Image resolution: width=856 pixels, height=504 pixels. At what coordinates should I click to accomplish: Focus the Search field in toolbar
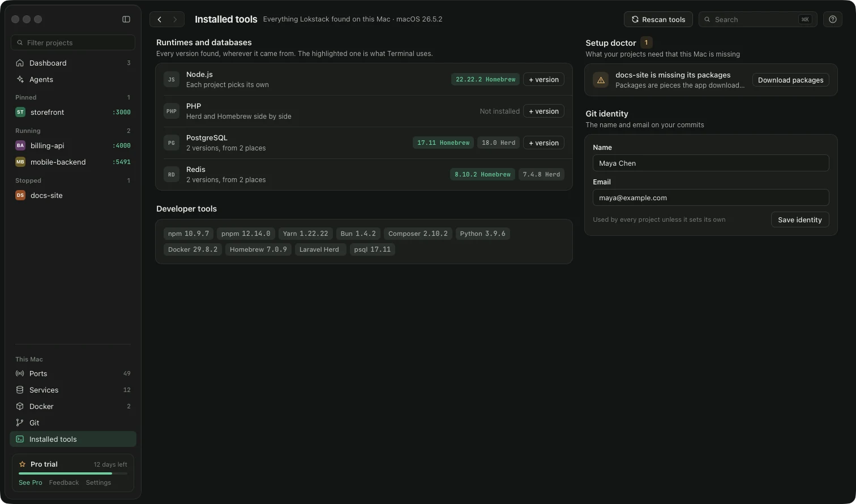[758, 19]
